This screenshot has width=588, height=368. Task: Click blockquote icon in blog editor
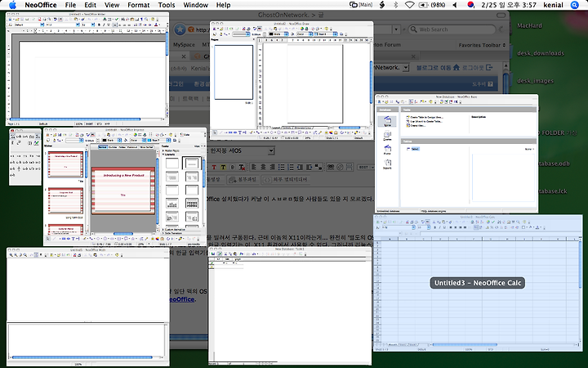point(318,167)
